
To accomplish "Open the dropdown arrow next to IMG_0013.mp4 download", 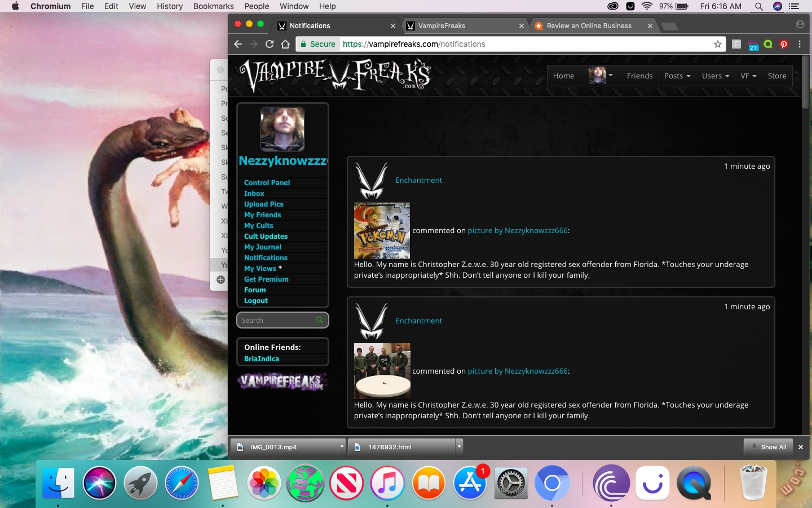I will pos(342,447).
